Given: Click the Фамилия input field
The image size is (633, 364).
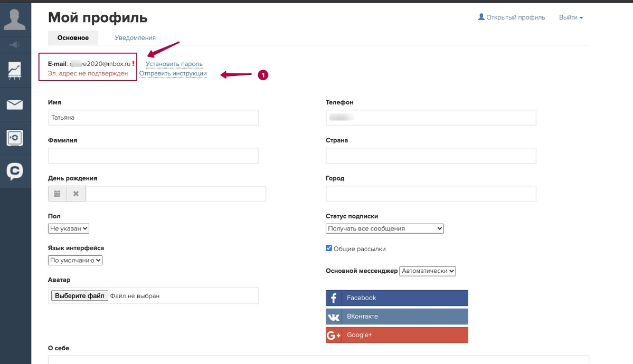Looking at the screenshot, I should 154,156.
